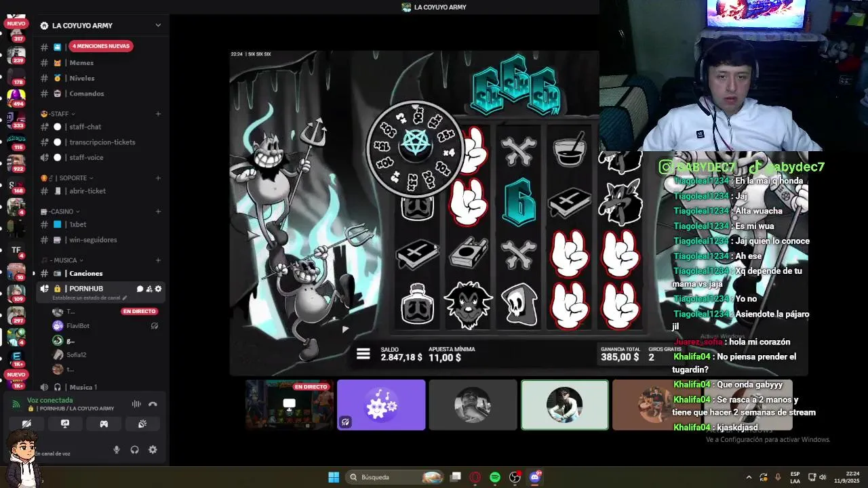Click the Windows taskbar search box
This screenshot has width=868, height=488.
396,477
